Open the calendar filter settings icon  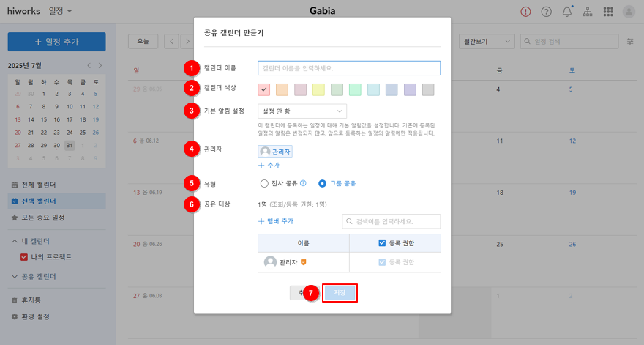click(x=630, y=42)
